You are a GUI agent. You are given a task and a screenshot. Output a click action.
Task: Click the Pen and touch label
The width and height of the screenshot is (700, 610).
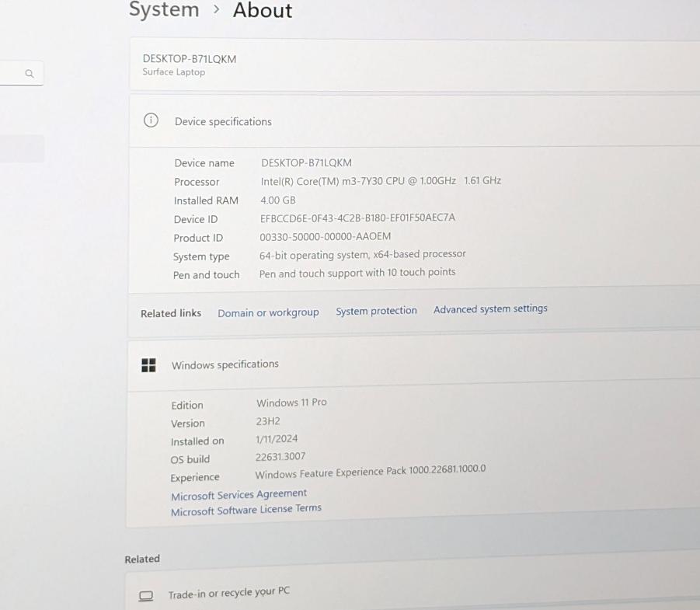(x=206, y=275)
